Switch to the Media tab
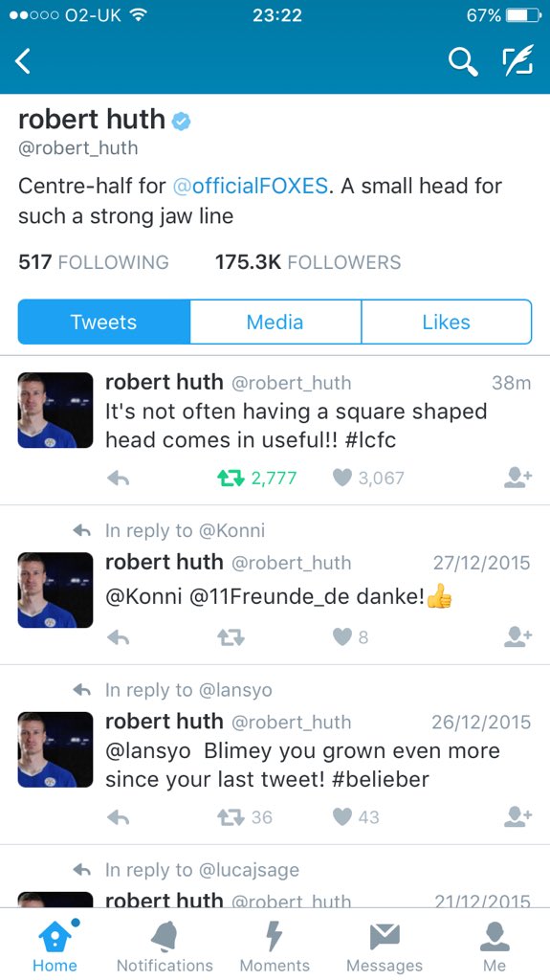Screen dimensions: 550x980 [x=275, y=322]
